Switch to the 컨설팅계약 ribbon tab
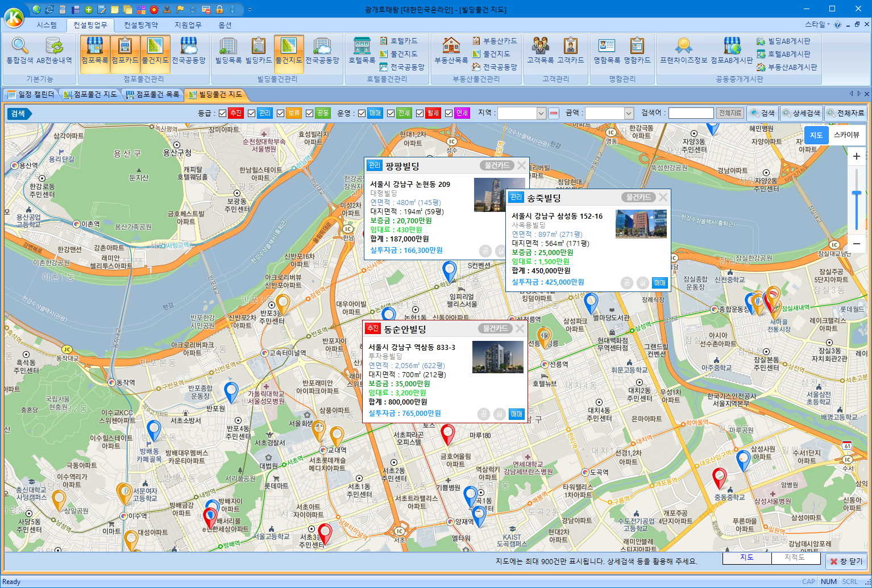Viewport: 872px width, 588px height. pyautogui.click(x=141, y=25)
